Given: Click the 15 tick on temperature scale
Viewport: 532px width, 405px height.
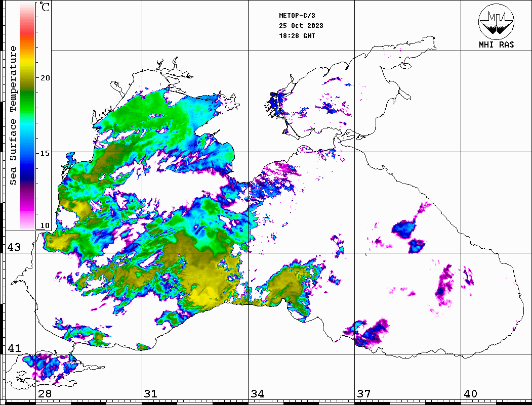Looking at the screenshot, I should click(45, 153).
